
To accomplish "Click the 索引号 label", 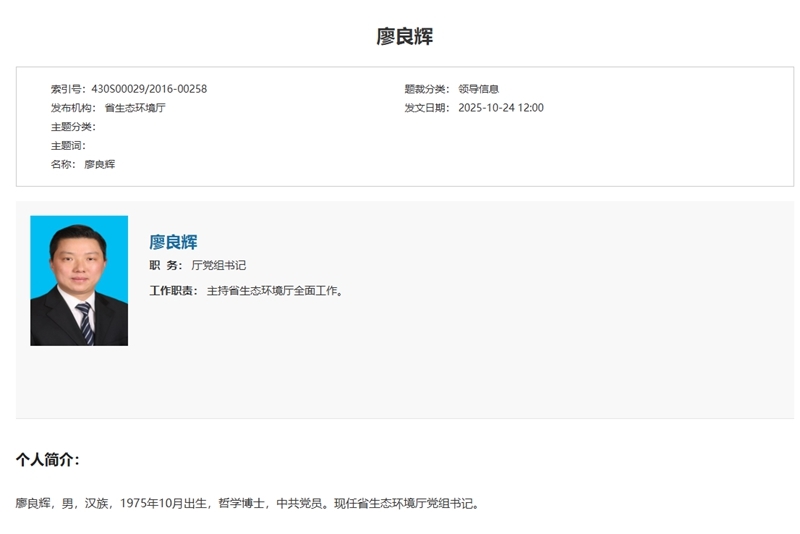I will coord(68,89).
